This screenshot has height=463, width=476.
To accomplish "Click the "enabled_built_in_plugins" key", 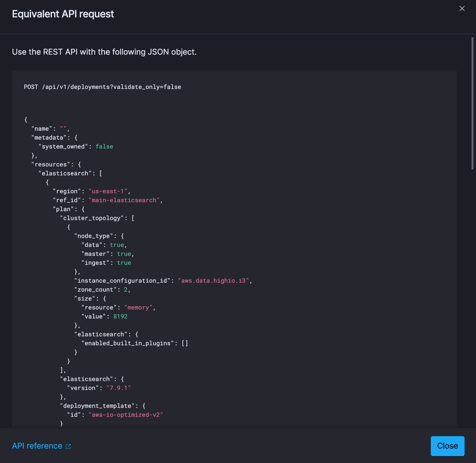I will click(x=127, y=343).
